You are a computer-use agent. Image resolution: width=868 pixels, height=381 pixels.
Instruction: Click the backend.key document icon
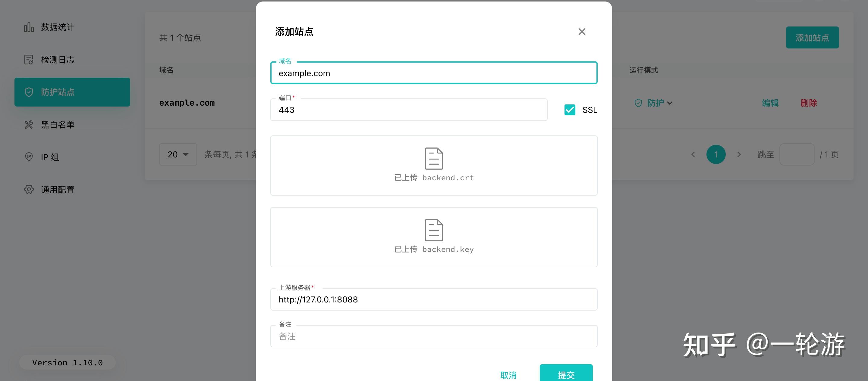coord(434,230)
